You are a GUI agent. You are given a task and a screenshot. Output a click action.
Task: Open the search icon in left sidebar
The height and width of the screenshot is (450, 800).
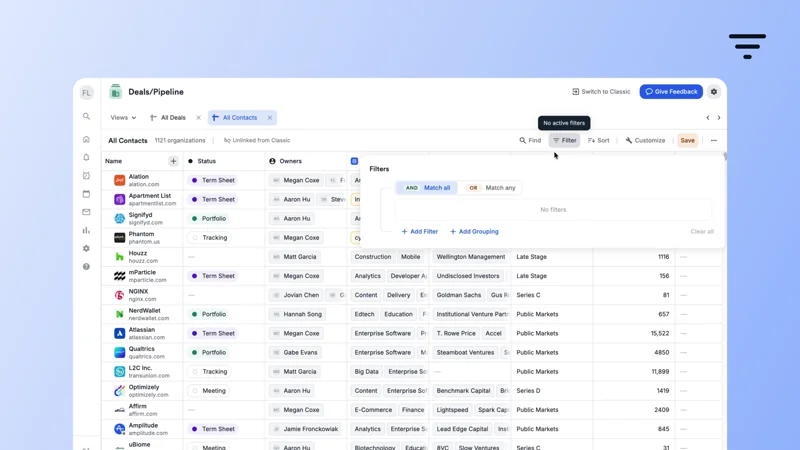tap(86, 116)
